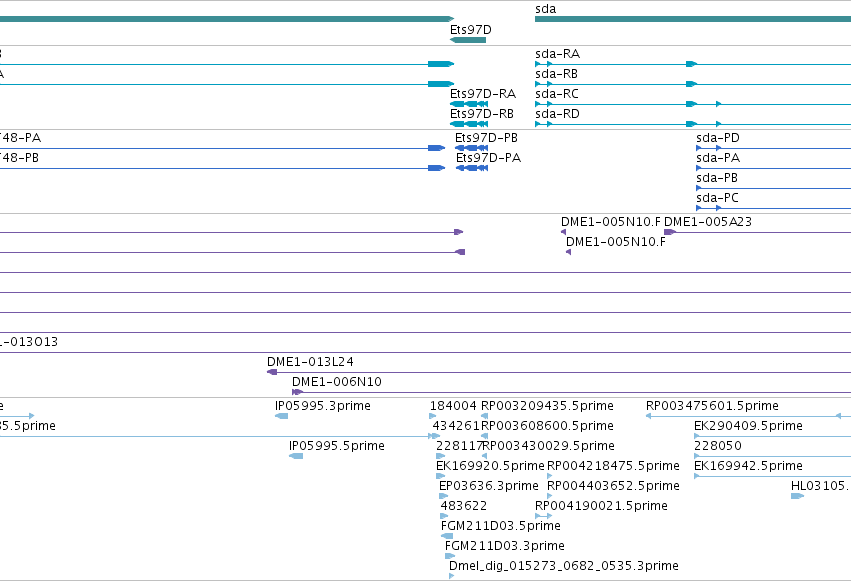851x581 pixels.
Task: Select the IP05995.5prime EST
Action: pyautogui.click(x=296, y=456)
